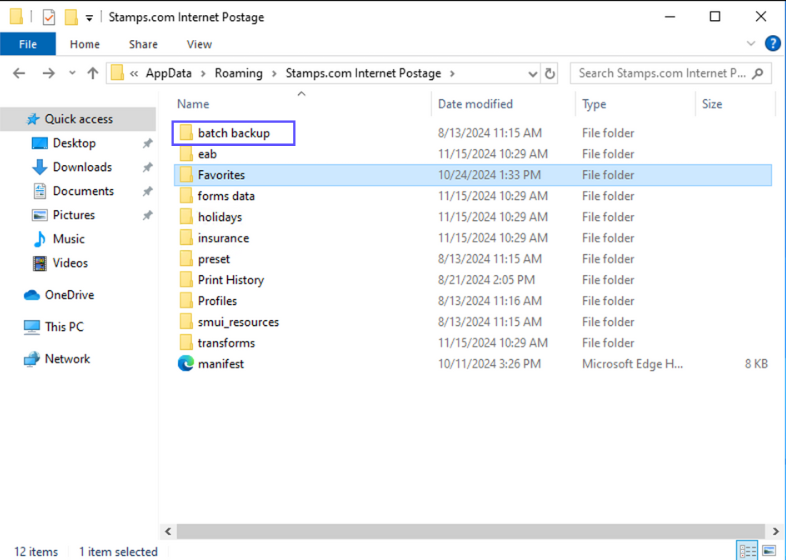
Task: Select This PC in the navigation pane
Action: pyautogui.click(x=64, y=327)
